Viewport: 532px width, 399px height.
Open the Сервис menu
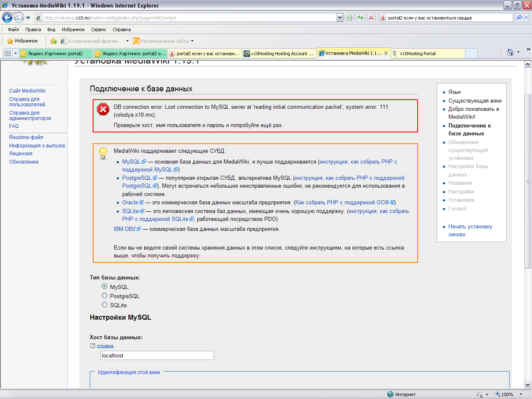99,29
